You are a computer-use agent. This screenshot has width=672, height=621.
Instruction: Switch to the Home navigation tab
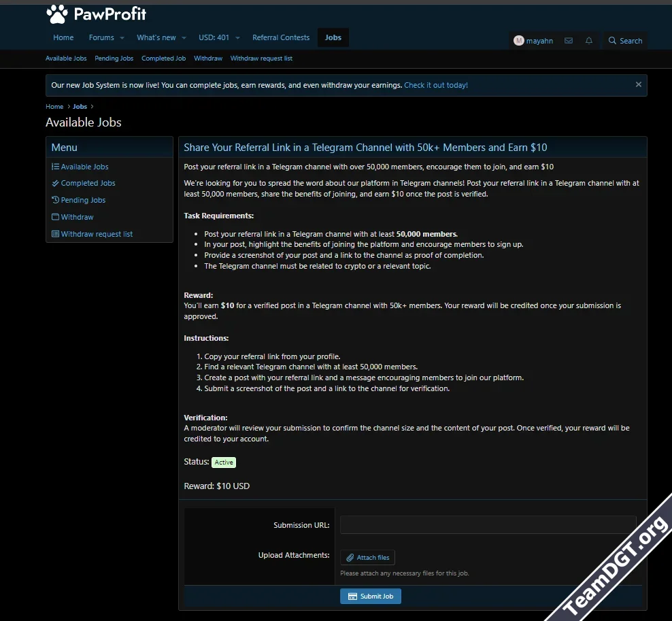click(63, 37)
